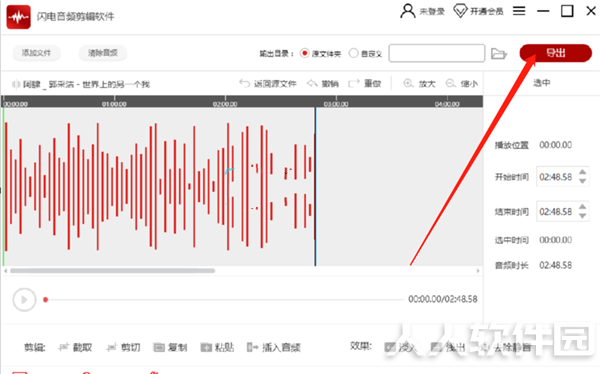Click the playback progress track

[x=226, y=300]
